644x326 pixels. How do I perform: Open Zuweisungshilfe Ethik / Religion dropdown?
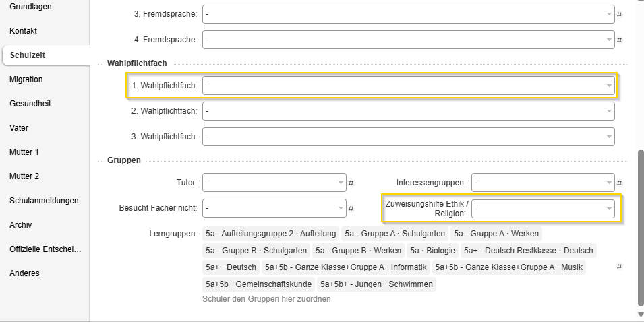pyautogui.click(x=543, y=209)
